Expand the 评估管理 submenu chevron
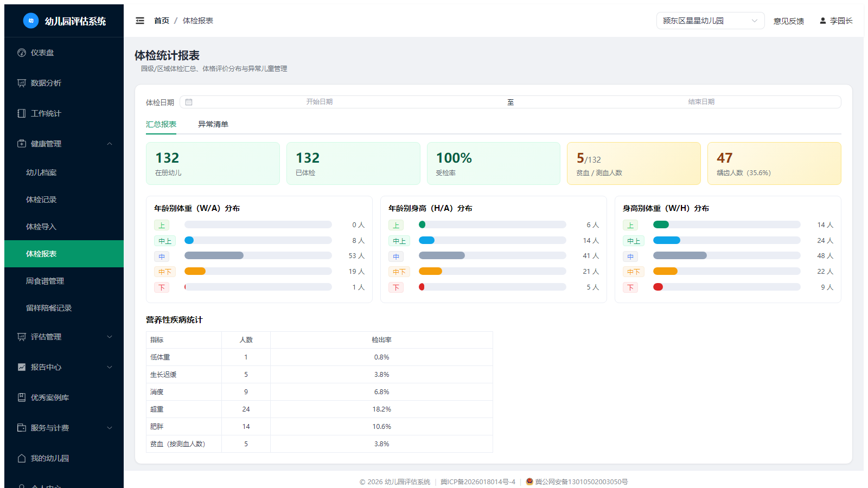 tap(110, 337)
